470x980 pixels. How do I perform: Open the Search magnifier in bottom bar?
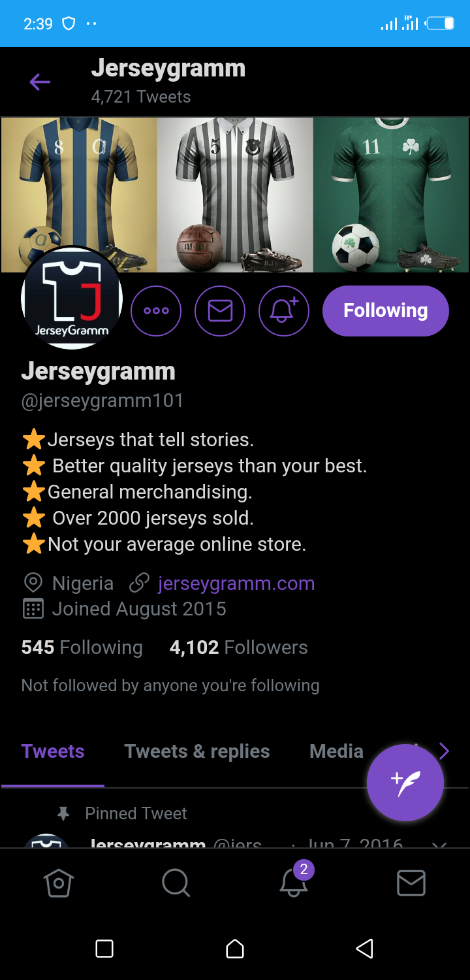click(x=176, y=883)
